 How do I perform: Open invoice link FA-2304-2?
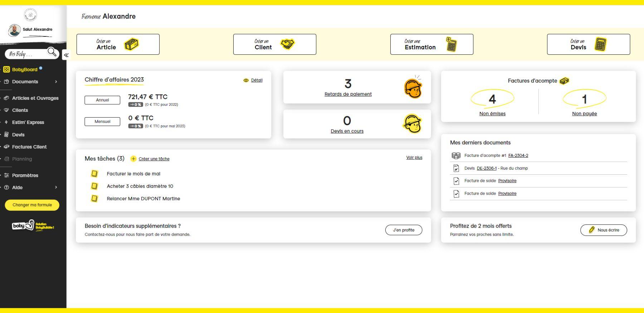tap(518, 155)
